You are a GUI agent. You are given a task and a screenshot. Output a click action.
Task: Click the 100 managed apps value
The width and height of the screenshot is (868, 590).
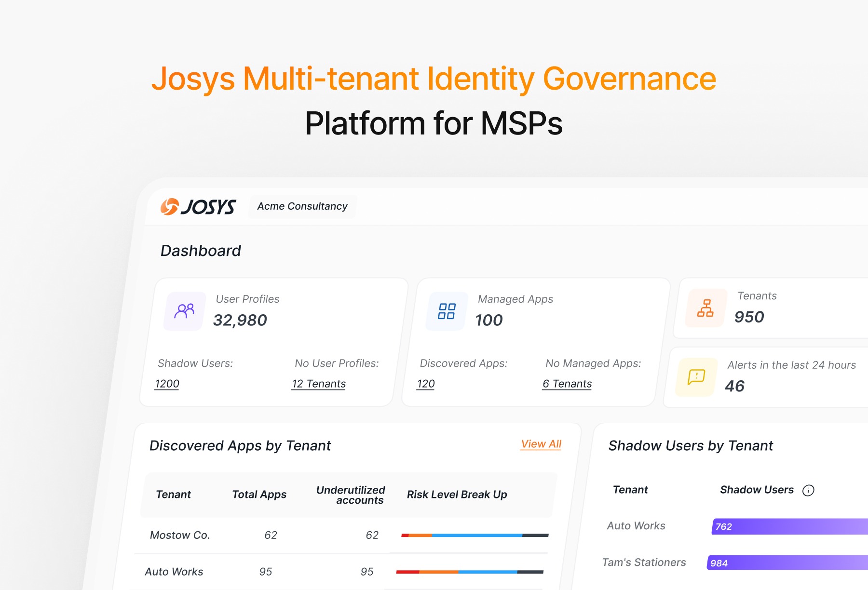pos(489,320)
